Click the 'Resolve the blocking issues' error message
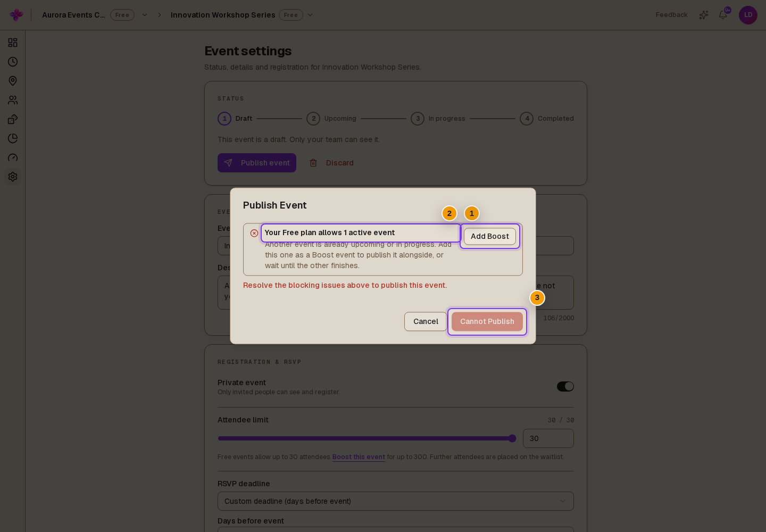Viewport: 766px width, 532px height. (x=345, y=285)
